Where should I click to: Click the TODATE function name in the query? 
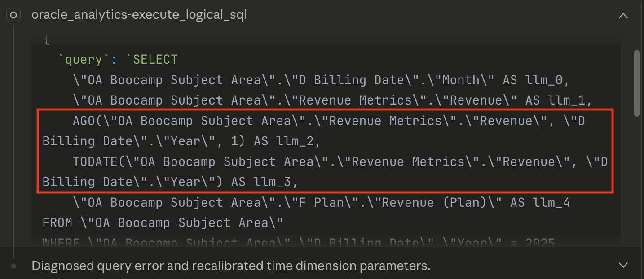pyautogui.click(x=95, y=161)
